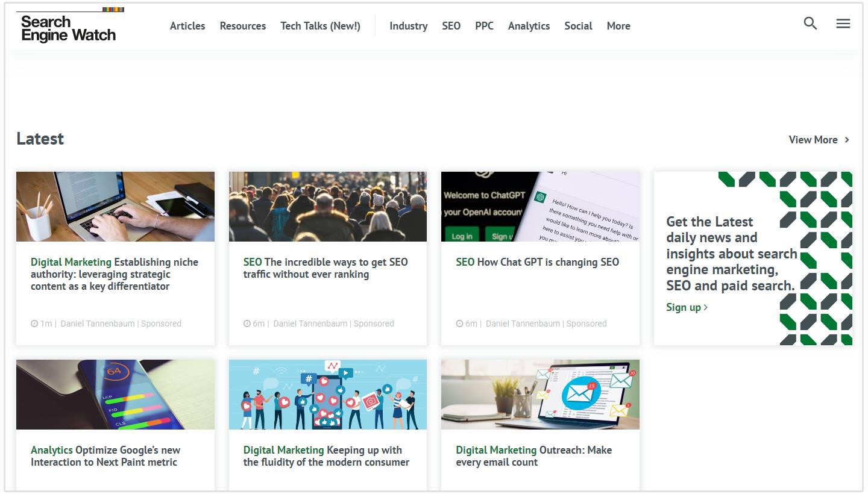Screen dimensions: 868x494
Task: Open 'How Chat GPT is changing SEO' article
Action: (547, 262)
